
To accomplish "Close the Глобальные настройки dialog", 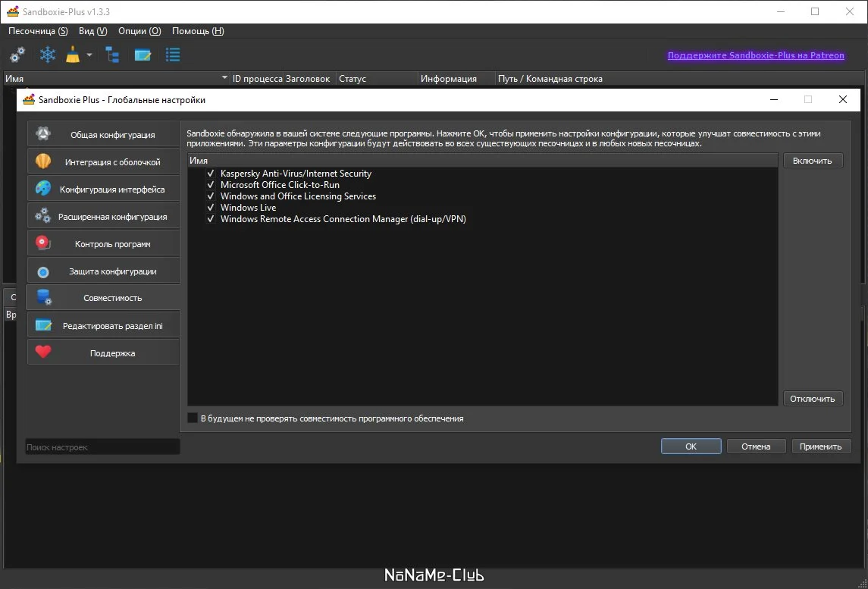I will pos(842,99).
